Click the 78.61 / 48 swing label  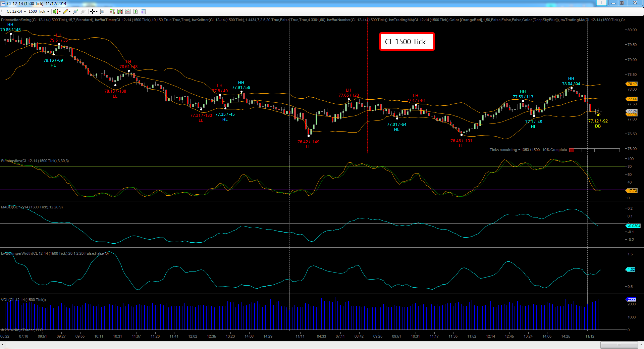click(128, 67)
